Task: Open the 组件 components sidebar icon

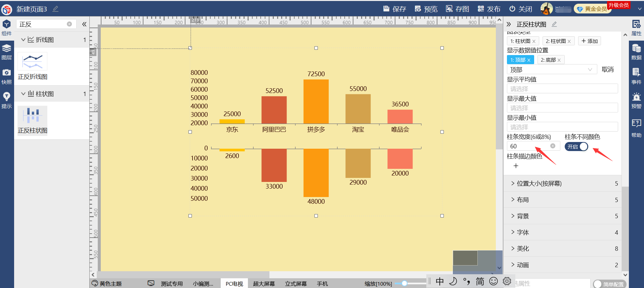Action: (7, 28)
